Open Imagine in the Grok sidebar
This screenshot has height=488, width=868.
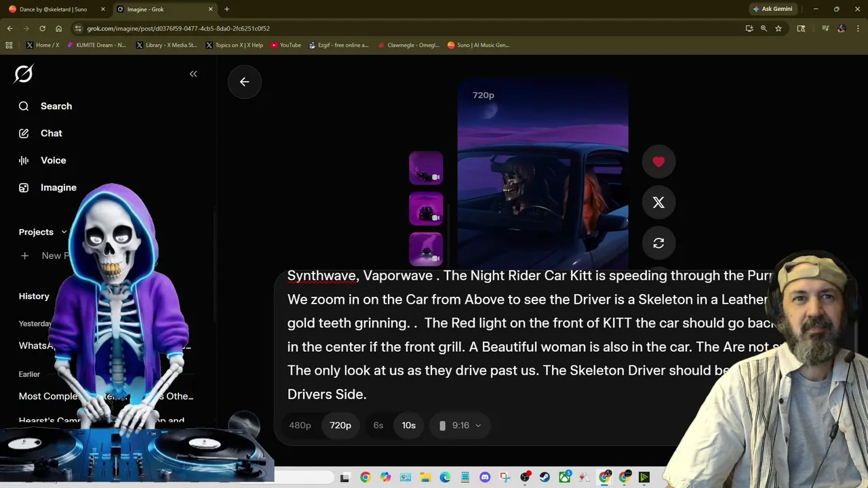(x=47, y=187)
